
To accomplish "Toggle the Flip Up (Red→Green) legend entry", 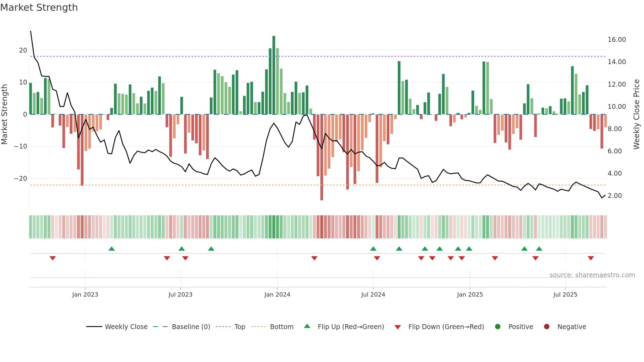I will pyautogui.click(x=344, y=327).
